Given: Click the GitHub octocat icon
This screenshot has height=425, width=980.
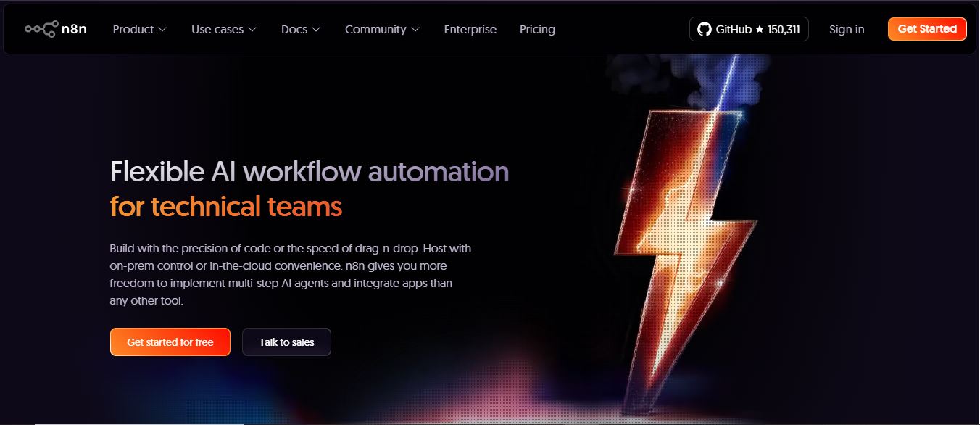Looking at the screenshot, I should pyautogui.click(x=703, y=30).
